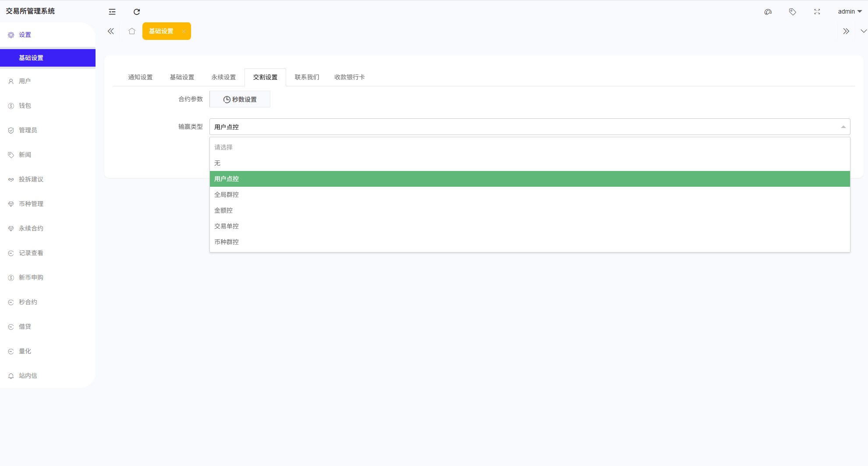Click the tag icon in header
Image resolution: width=868 pixels, height=466 pixels.
coord(792,12)
